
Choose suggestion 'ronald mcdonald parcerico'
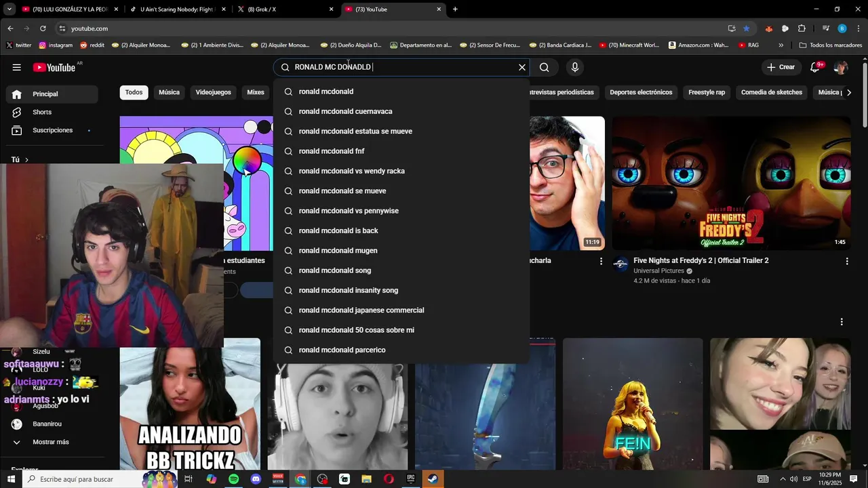pyautogui.click(x=401, y=350)
